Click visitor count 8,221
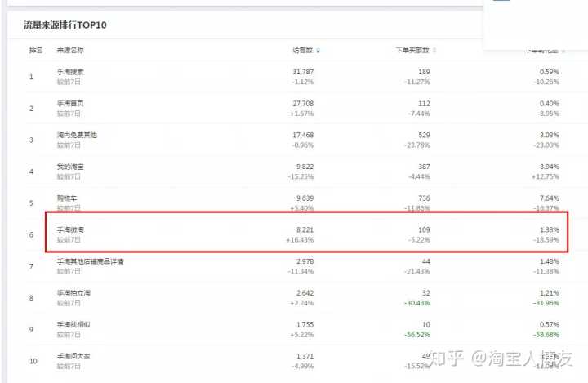 click(x=305, y=229)
